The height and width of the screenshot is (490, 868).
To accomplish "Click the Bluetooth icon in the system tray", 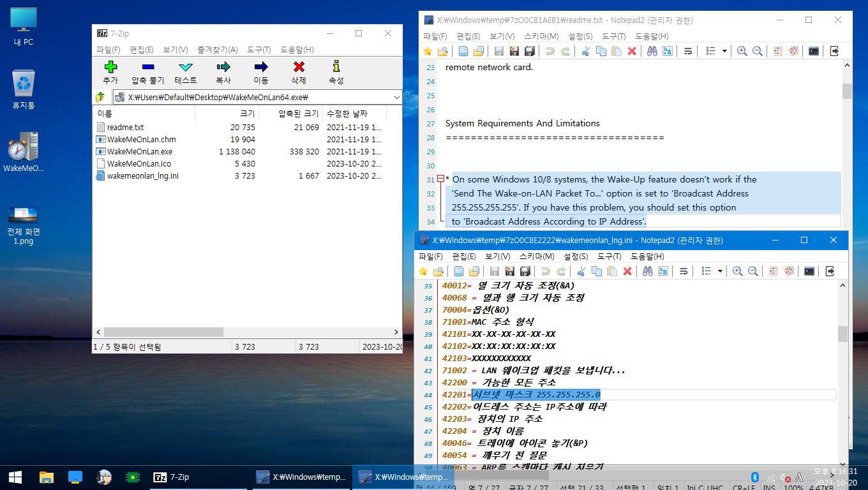I will coord(754,477).
